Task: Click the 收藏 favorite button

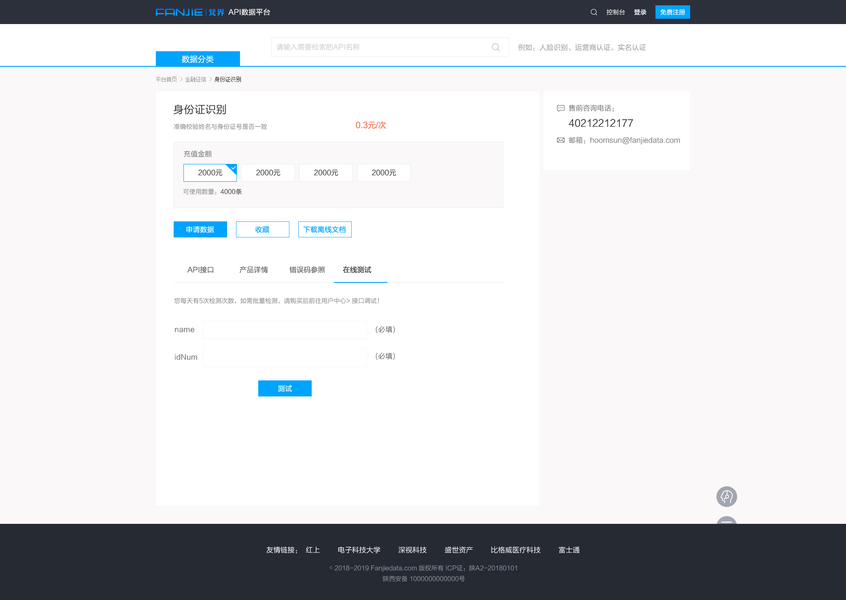Action: click(x=262, y=229)
